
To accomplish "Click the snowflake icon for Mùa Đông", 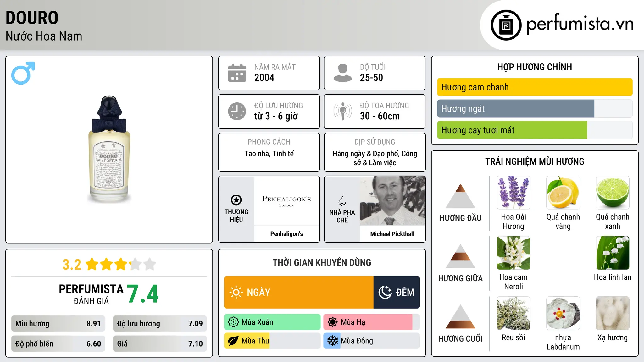I will click(x=332, y=341).
